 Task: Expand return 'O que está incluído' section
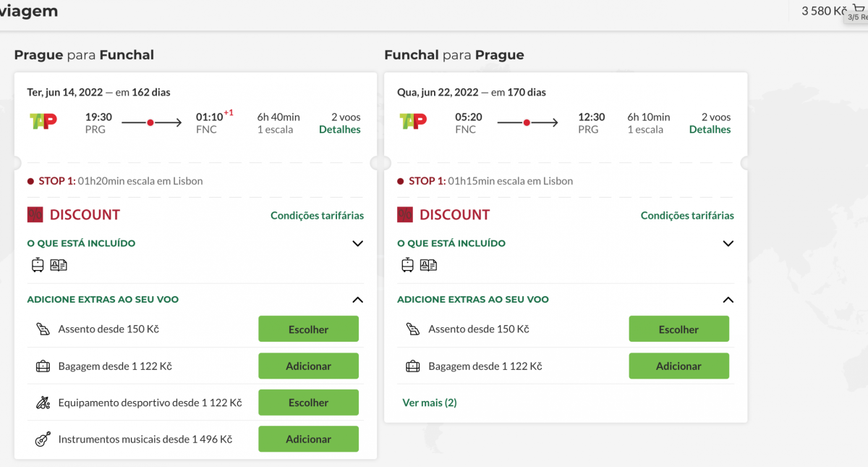(x=728, y=243)
